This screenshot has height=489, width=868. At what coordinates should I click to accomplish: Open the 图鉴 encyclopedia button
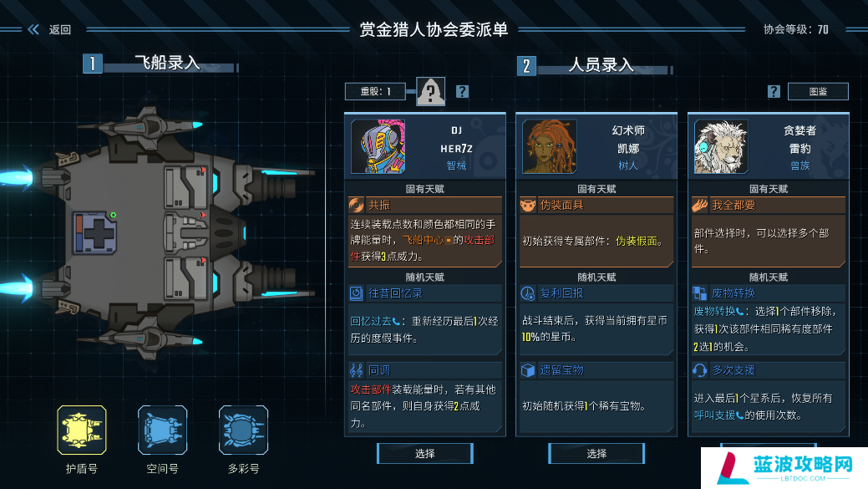coord(818,91)
